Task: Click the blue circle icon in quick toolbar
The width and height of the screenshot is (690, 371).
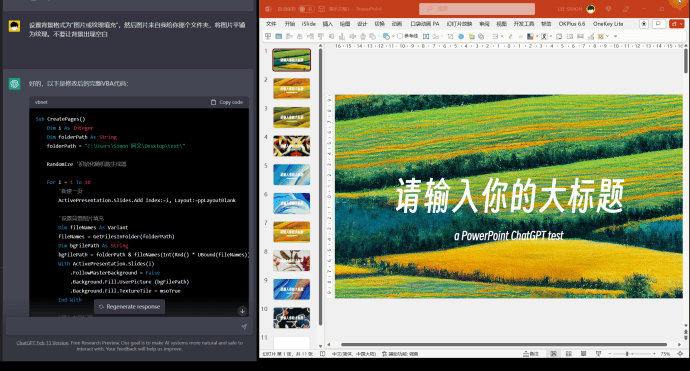Action: pyautogui.click(x=461, y=37)
